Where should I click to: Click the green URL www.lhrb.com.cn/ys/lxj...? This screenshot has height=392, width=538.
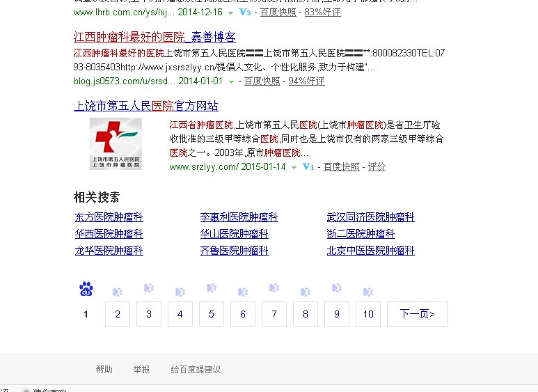(124, 13)
